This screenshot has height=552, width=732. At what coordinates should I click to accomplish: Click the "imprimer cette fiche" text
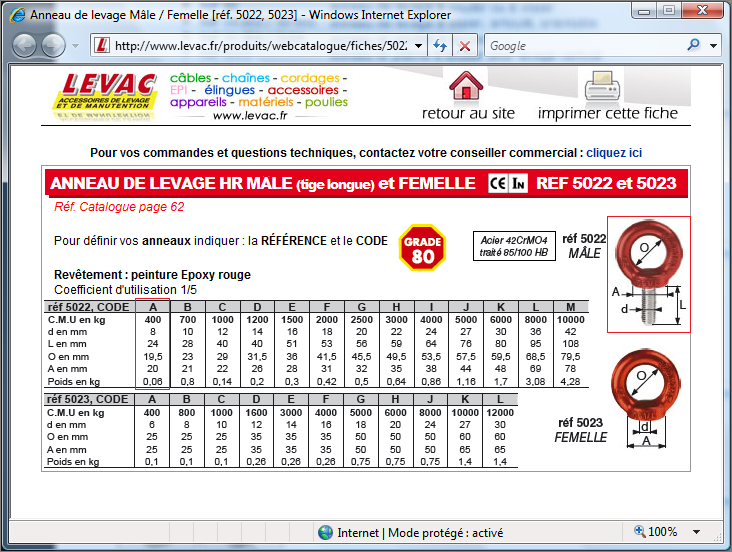pos(607,113)
